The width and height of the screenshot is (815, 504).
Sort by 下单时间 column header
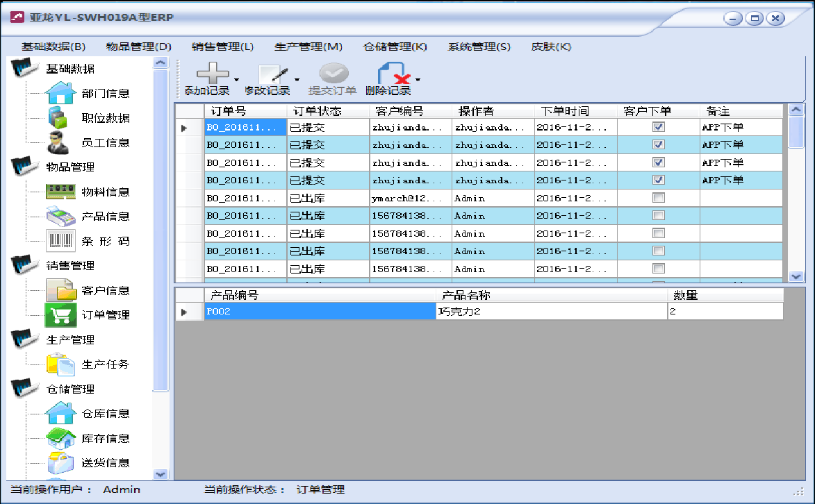click(576, 110)
